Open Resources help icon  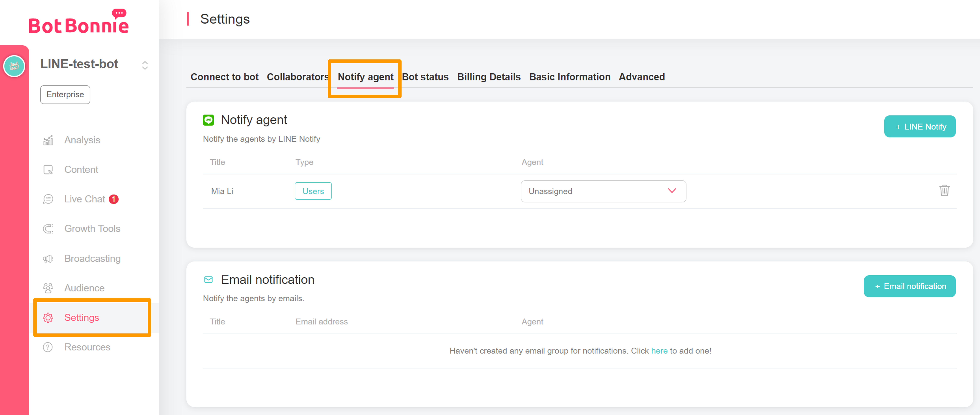[x=48, y=347]
